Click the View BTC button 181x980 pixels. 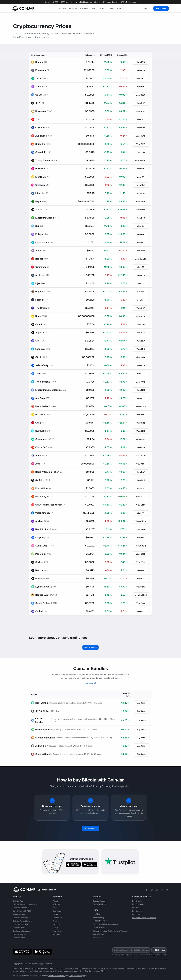[x=140, y=62]
